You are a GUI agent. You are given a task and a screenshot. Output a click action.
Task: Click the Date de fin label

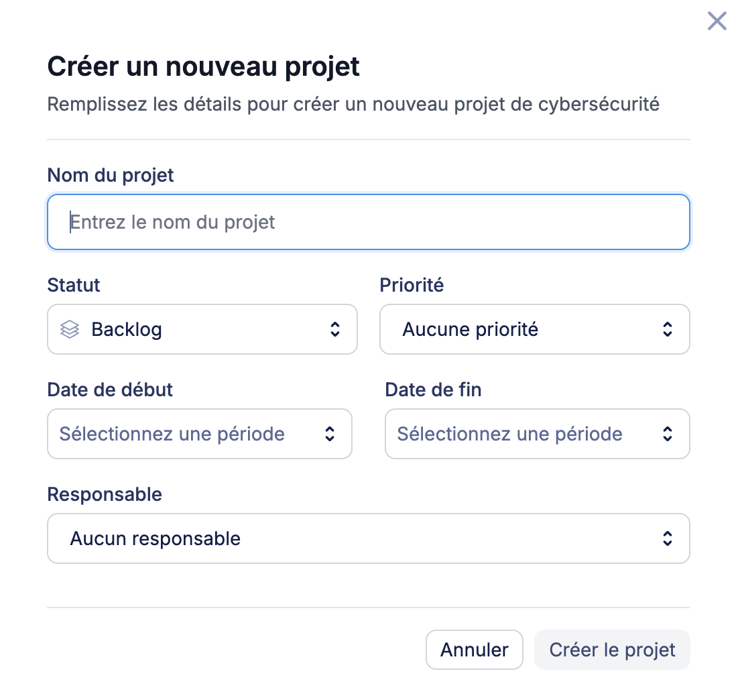pyautogui.click(x=433, y=390)
